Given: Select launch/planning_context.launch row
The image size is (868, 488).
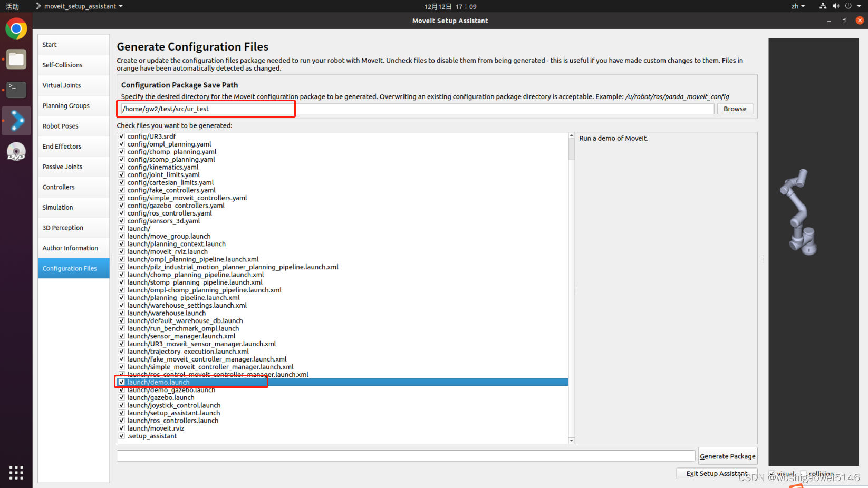Looking at the screenshot, I should [343, 244].
